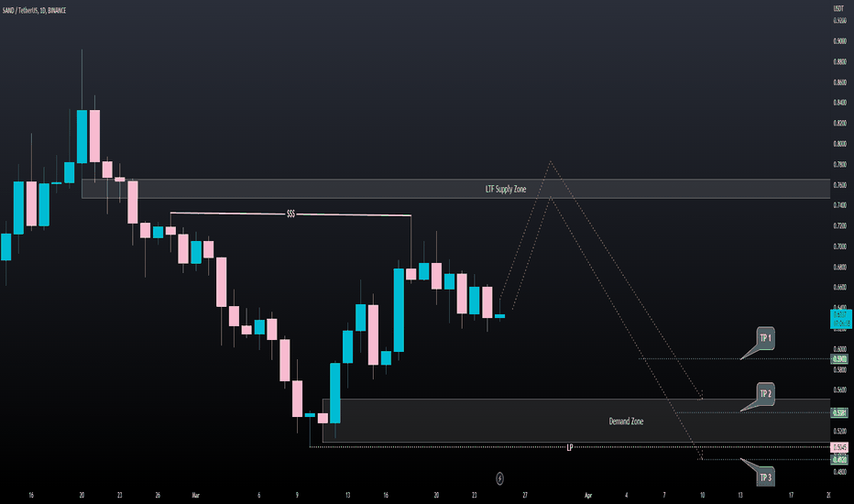
Task: Click 0.8000 on the price axis
Action: pyautogui.click(x=839, y=144)
